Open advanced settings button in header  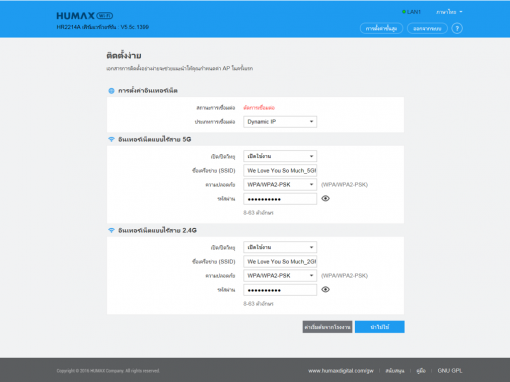pos(381,28)
